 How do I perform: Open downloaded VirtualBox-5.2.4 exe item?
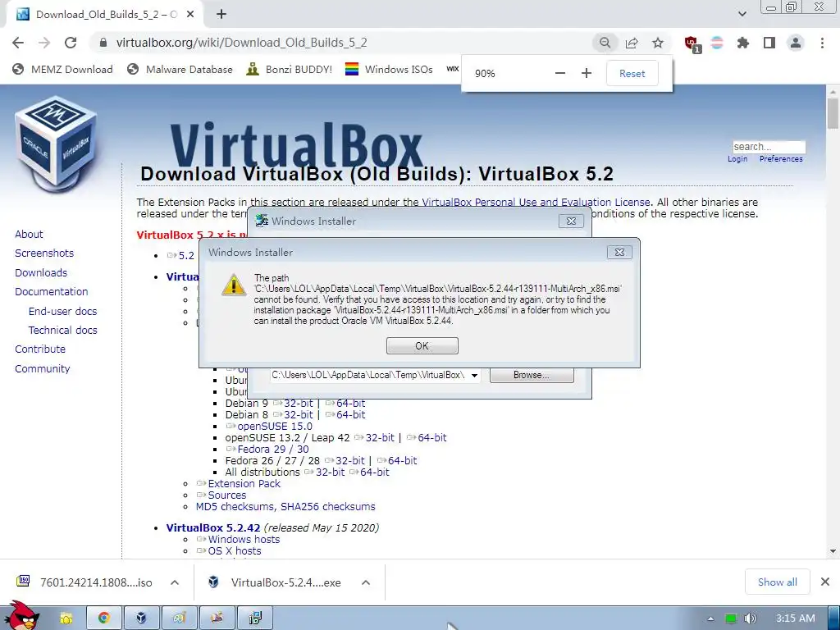tap(274, 582)
